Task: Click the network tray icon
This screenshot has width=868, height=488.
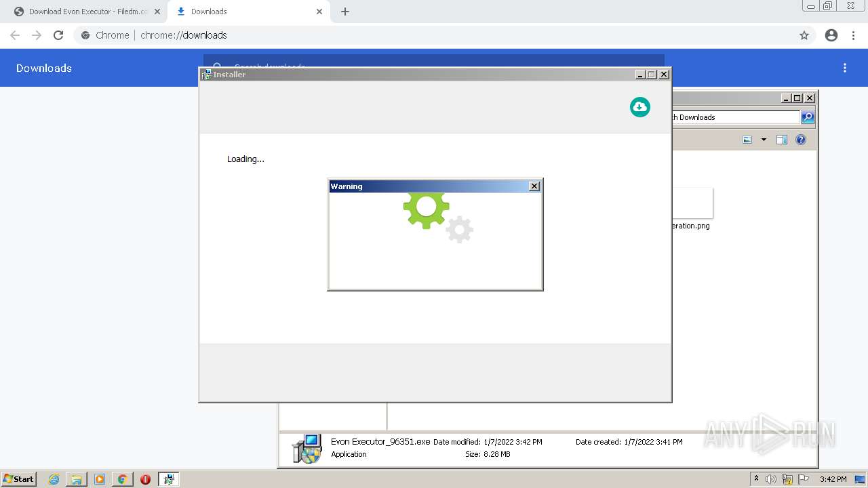Action: tap(787, 479)
